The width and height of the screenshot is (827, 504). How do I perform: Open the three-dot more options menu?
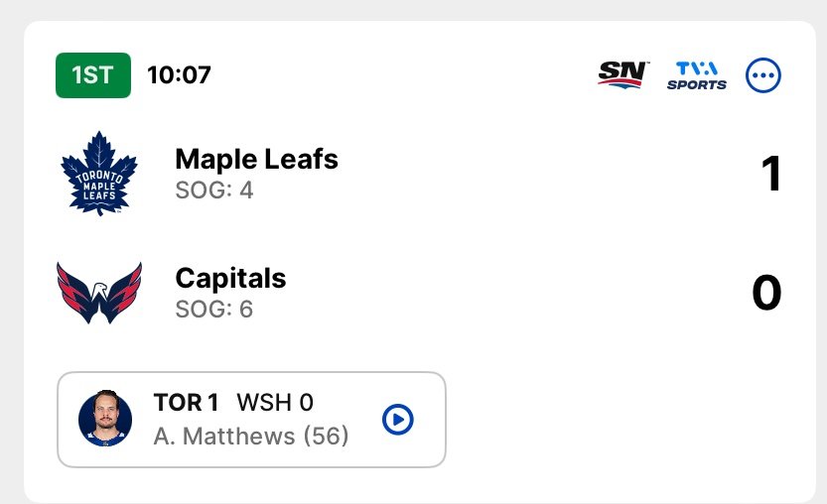(763, 75)
